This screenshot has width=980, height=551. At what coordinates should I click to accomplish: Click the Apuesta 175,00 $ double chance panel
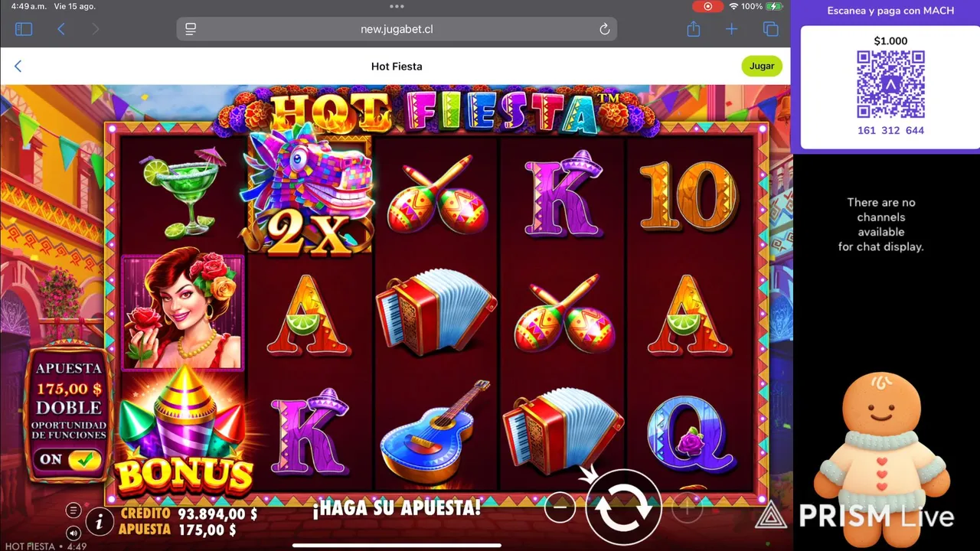pyautogui.click(x=69, y=413)
